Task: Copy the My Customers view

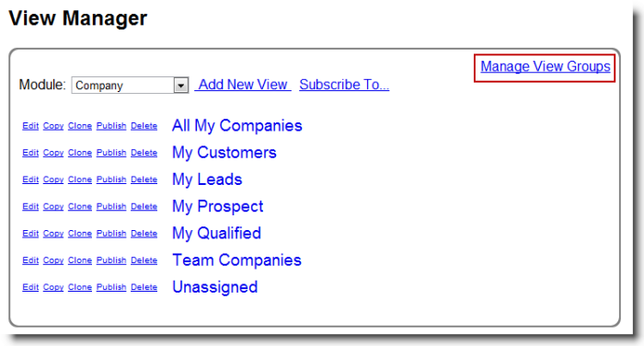Action: (x=53, y=153)
